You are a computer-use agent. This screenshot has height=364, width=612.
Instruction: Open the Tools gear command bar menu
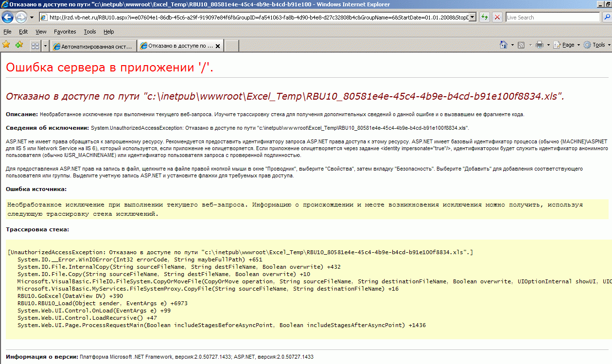pyautogui.click(x=597, y=45)
